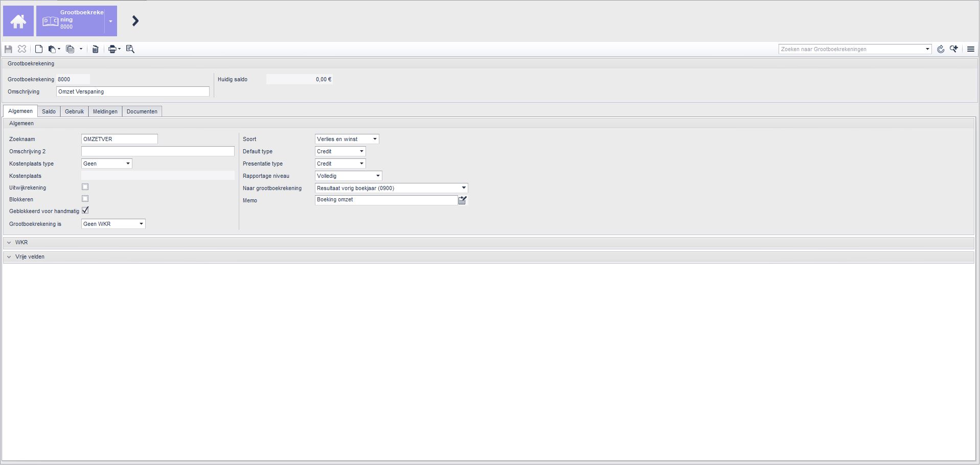Click the Memo field Boeking omzet
Viewport: 980px width, 465px height.
tap(386, 200)
